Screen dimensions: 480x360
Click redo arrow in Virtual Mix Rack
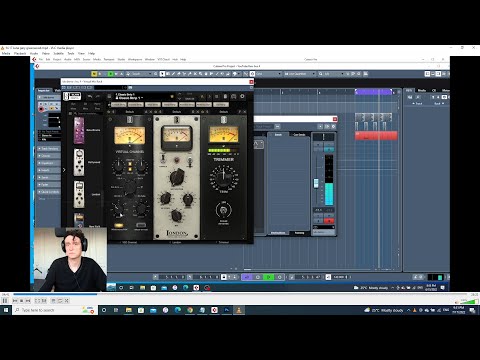tap(98, 96)
